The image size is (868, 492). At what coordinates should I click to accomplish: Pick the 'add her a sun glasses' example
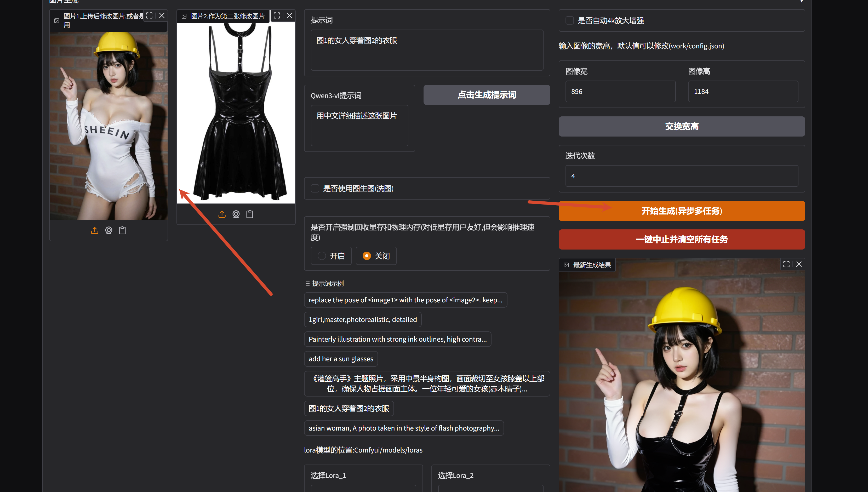(341, 359)
